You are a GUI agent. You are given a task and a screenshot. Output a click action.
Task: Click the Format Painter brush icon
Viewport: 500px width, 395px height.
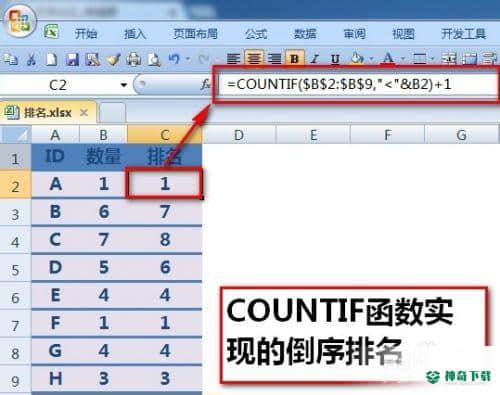coord(113,60)
